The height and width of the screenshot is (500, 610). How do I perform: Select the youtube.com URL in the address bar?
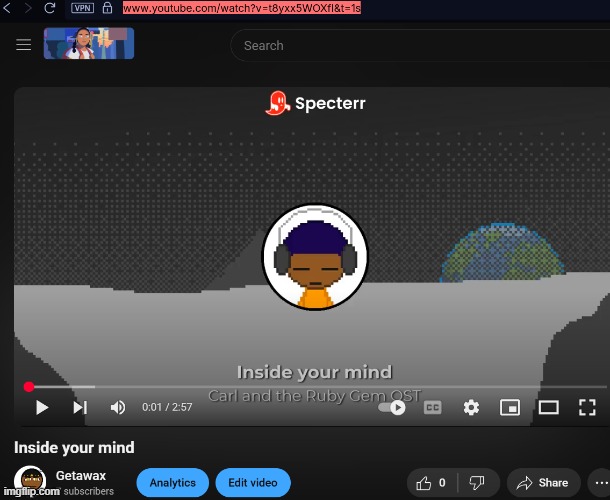242,7
